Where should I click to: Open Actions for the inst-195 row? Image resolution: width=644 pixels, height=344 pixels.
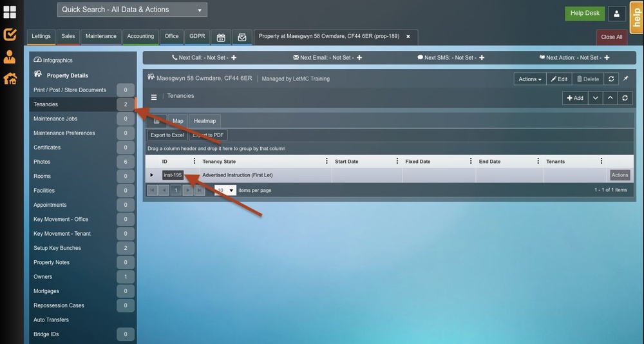coord(620,175)
